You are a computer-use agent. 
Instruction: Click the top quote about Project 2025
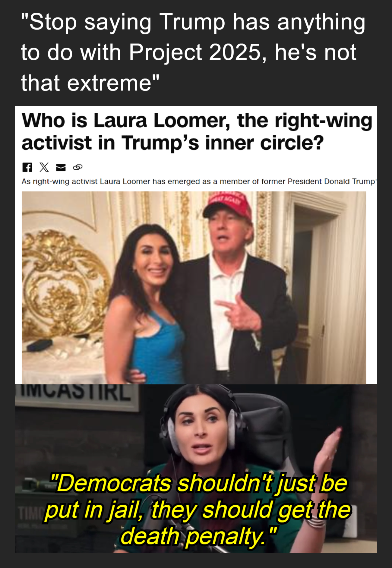(x=193, y=52)
